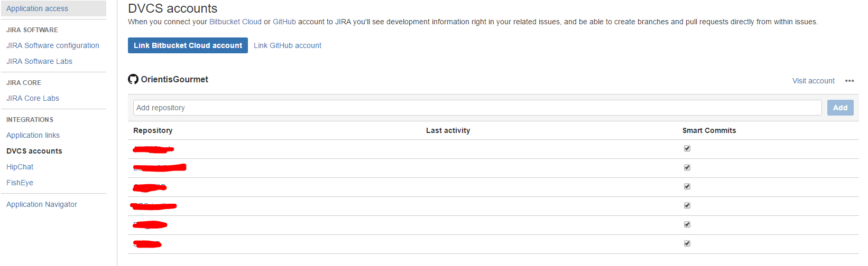Click the OrientisGourmet account name

point(174,79)
